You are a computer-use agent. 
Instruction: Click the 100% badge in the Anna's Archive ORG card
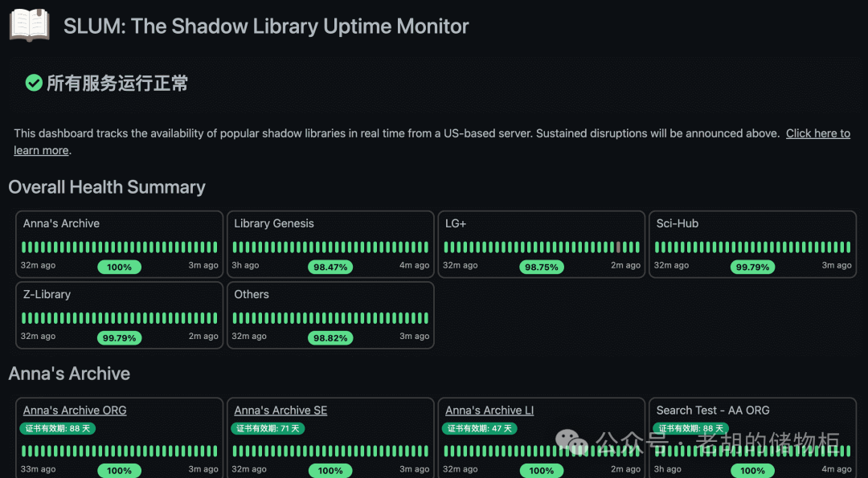[x=120, y=471]
